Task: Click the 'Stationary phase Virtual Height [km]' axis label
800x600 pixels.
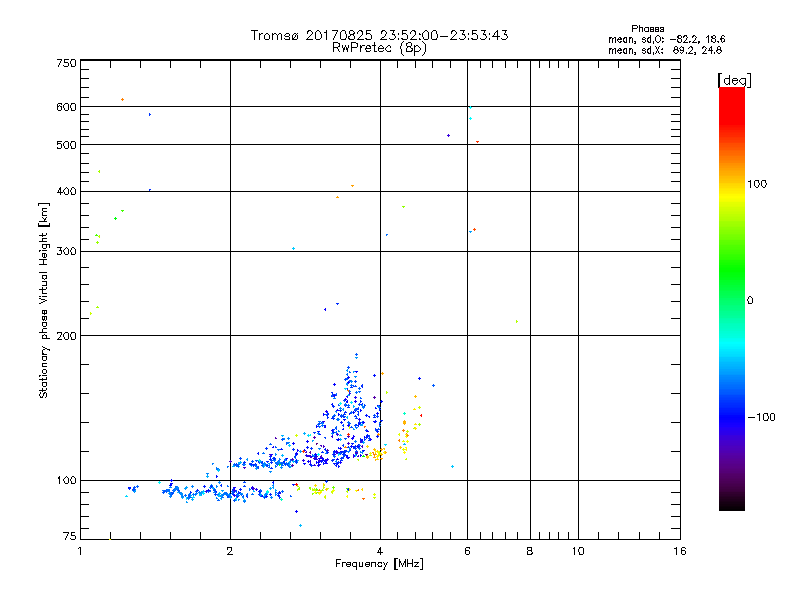Action: pos(43,301)
